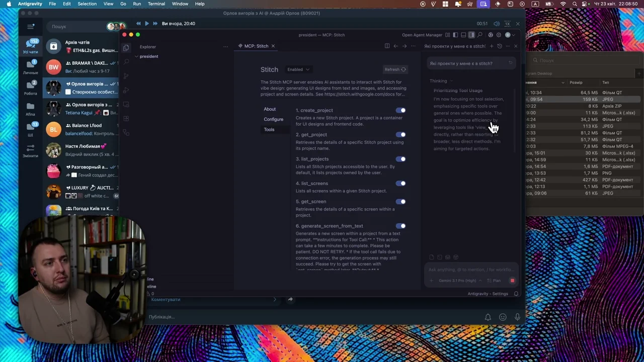Viewport: 644px width, 362px height.
Task: Open Balance Lfood chat in Telegram
Action: tap(80, 129)
